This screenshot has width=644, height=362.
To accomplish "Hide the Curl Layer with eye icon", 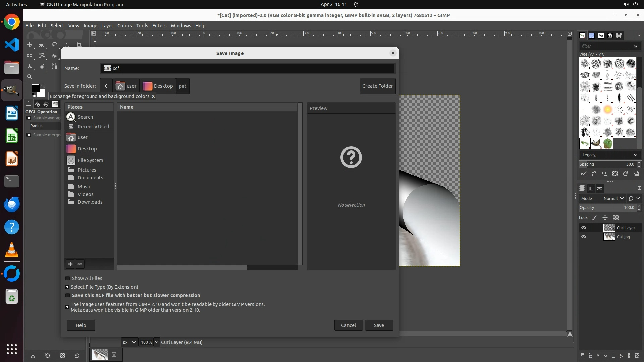I will tap(584, 228).
